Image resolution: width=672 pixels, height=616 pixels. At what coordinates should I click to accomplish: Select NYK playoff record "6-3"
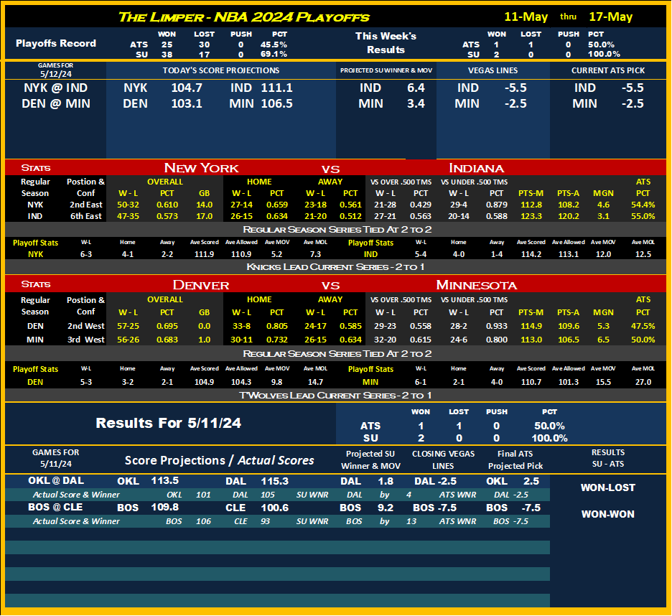(86, 254)
